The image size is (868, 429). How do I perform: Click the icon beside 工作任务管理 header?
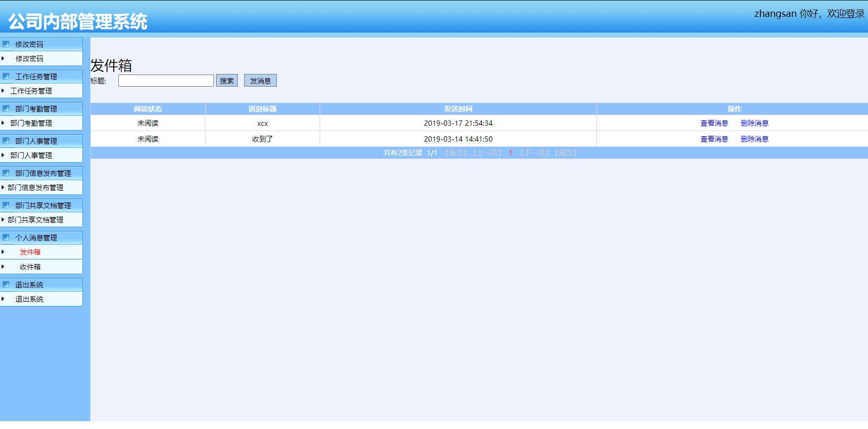(x=6, y=77)
